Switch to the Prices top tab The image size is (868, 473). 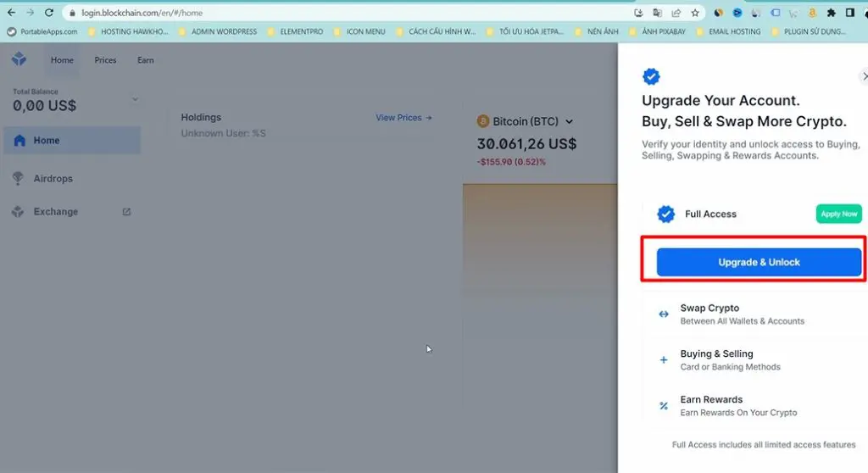coord(105,60)
